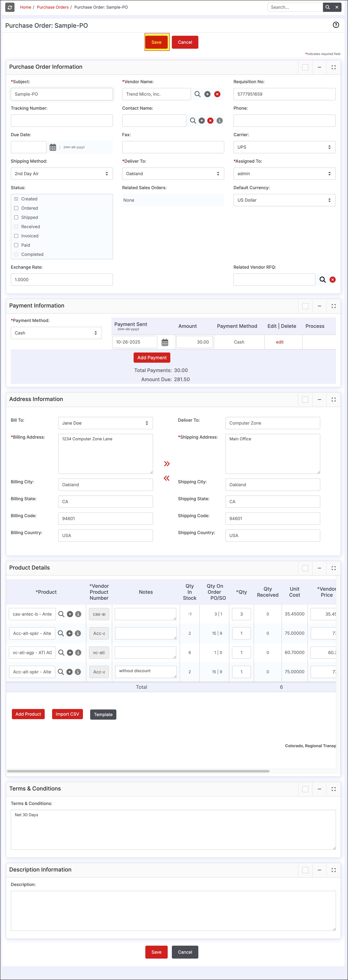Image resolution: width=348 pixels, height=980 pixels.
Task: Click the refresh icon in top bar
Action: click(10, 7)
